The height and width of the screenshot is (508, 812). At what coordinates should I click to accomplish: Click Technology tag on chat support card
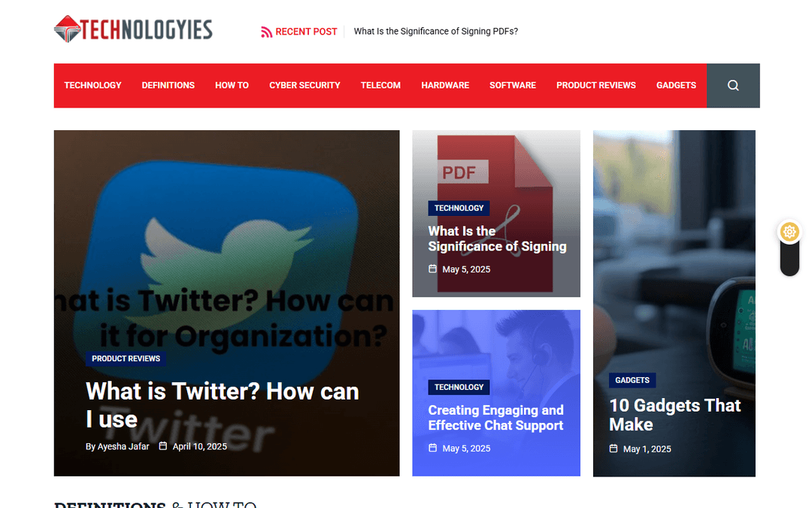(459, 388)
